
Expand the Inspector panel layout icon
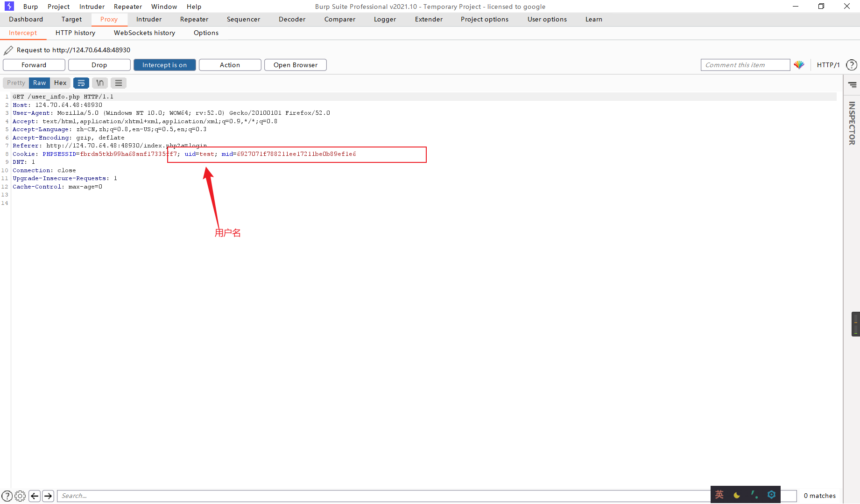853,84
